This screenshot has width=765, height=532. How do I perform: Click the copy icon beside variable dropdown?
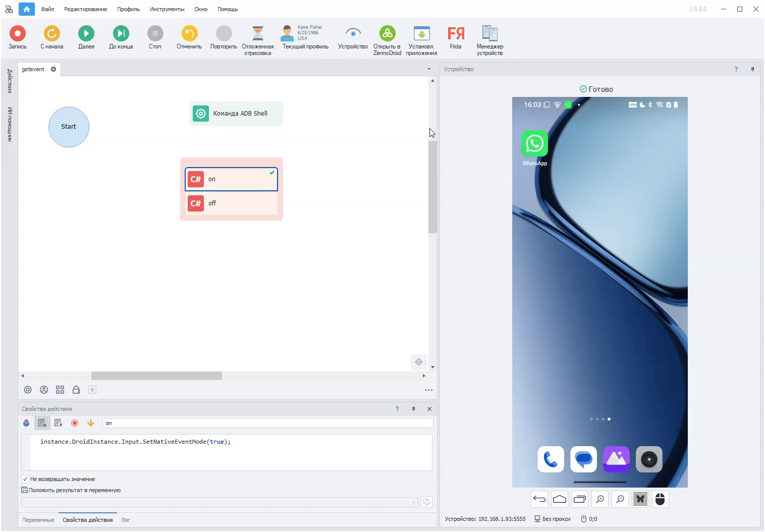(x=426, y=502)
